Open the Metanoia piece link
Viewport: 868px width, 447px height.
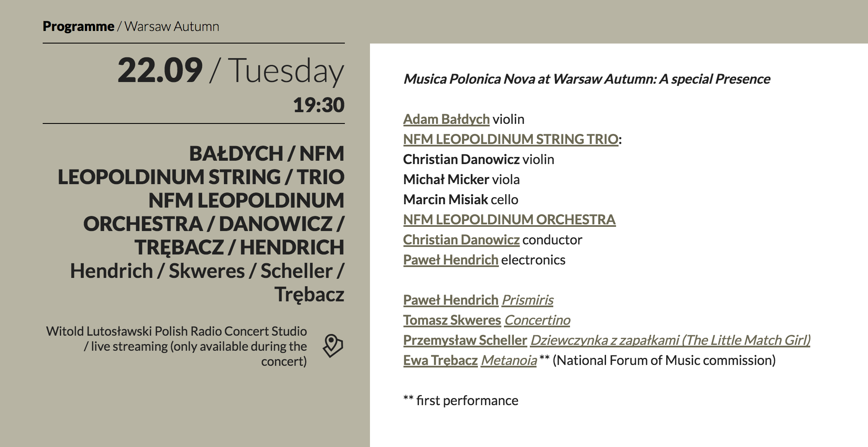pyautogui.click(x=509, y=360)
